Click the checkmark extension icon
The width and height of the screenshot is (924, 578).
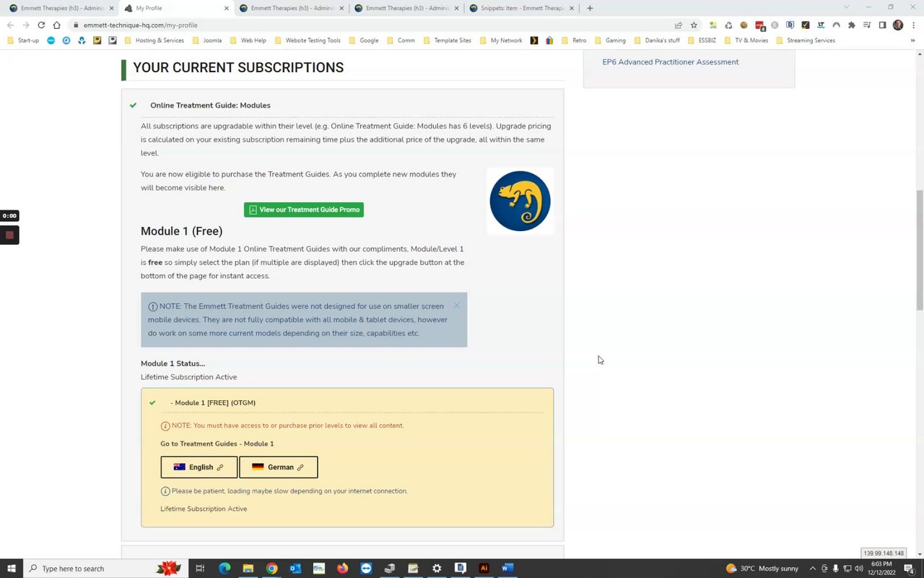tap(806, 25)
